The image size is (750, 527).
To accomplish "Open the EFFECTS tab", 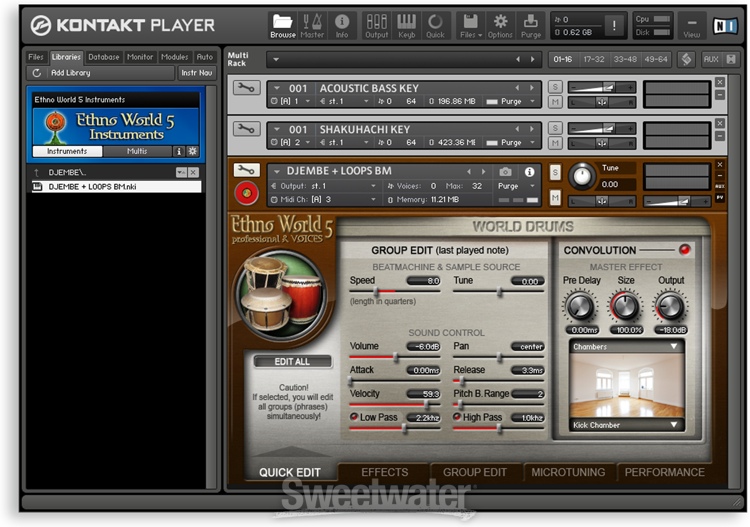I will point(385,472).
